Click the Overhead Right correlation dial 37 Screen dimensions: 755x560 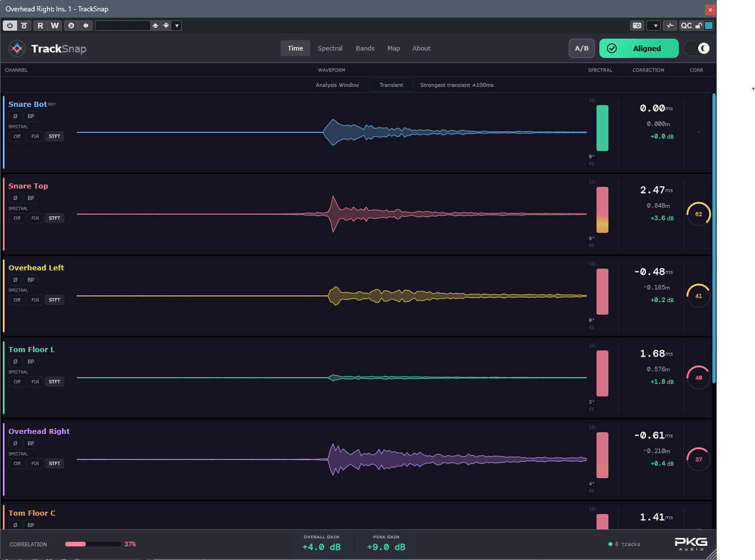[x=698, y=459]
